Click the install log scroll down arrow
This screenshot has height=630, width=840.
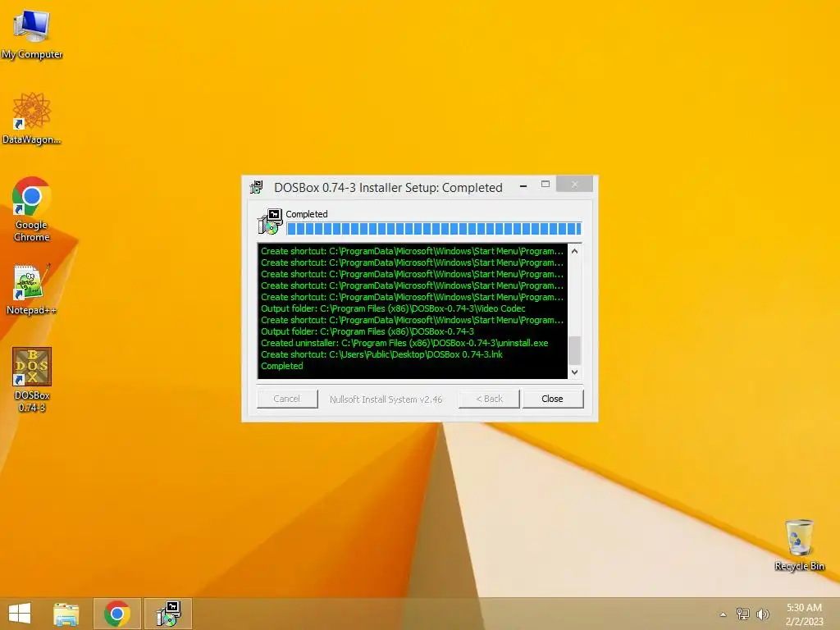(x=574, y=372)
